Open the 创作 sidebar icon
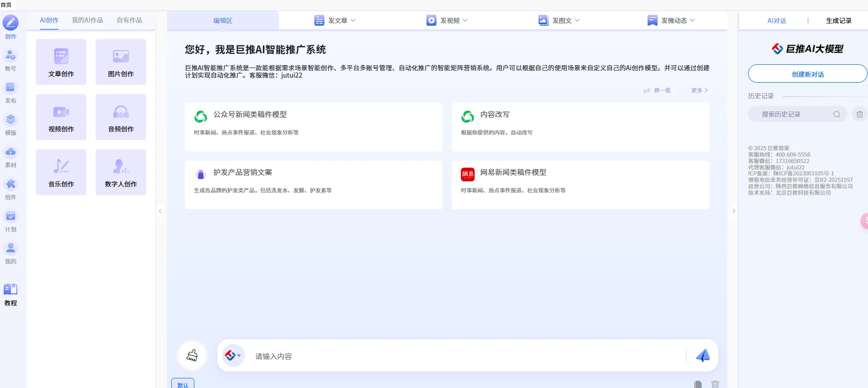Image resolution: width=868 pixels, height=388 pixels. pyautogui.click(x=11, y=22)
